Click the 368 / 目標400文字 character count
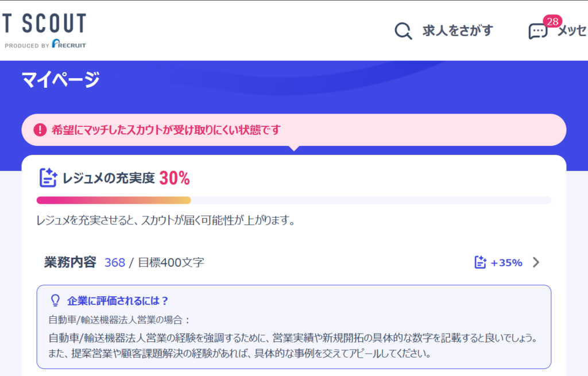This screenshot has height=376, width=588. pos(154,262)
